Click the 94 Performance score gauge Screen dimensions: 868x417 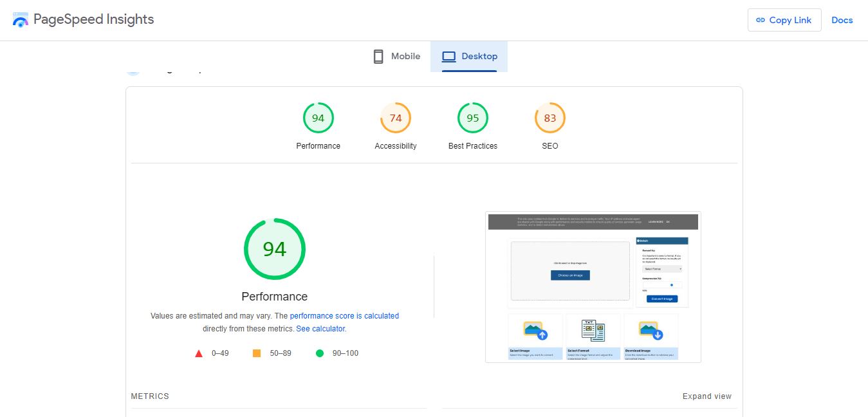tap(318, 118)
